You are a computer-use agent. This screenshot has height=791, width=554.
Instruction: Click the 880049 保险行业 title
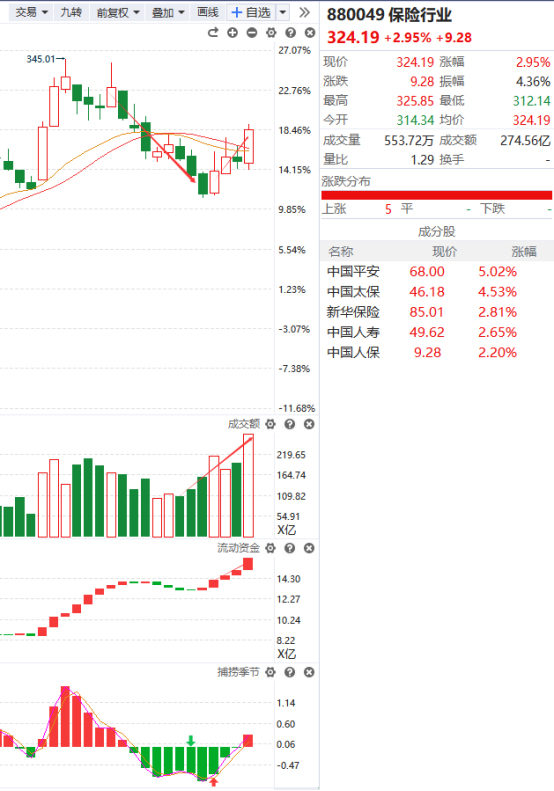(x=389, y=15)
